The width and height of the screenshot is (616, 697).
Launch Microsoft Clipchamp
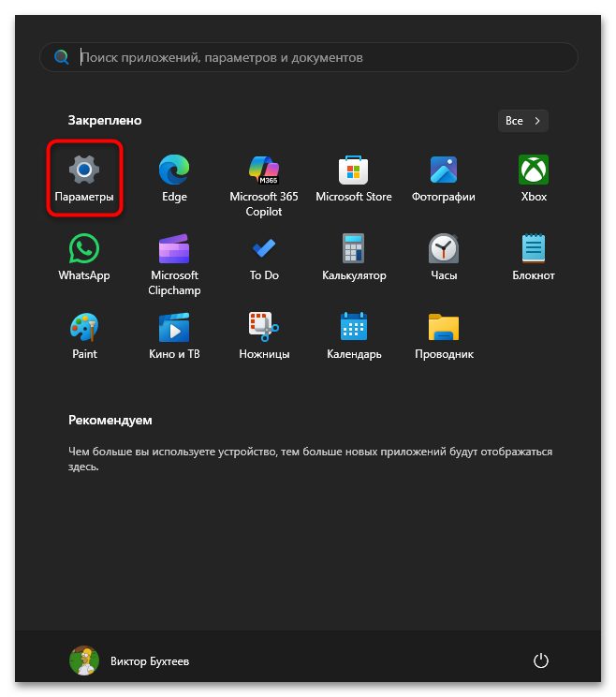pos(174,264)
